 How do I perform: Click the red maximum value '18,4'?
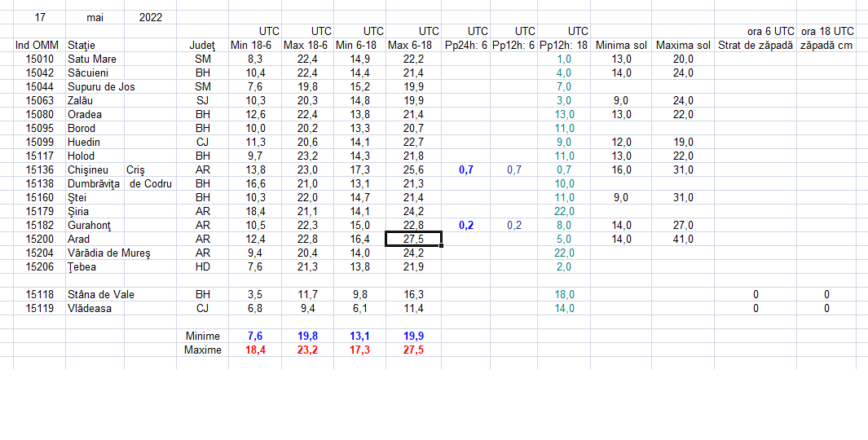point(255,350)
